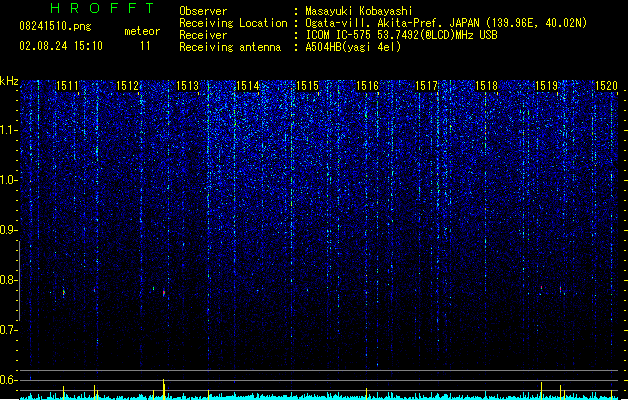Click the kHz axis unit label
Viewport: 629px width, 400px height.
9,81
